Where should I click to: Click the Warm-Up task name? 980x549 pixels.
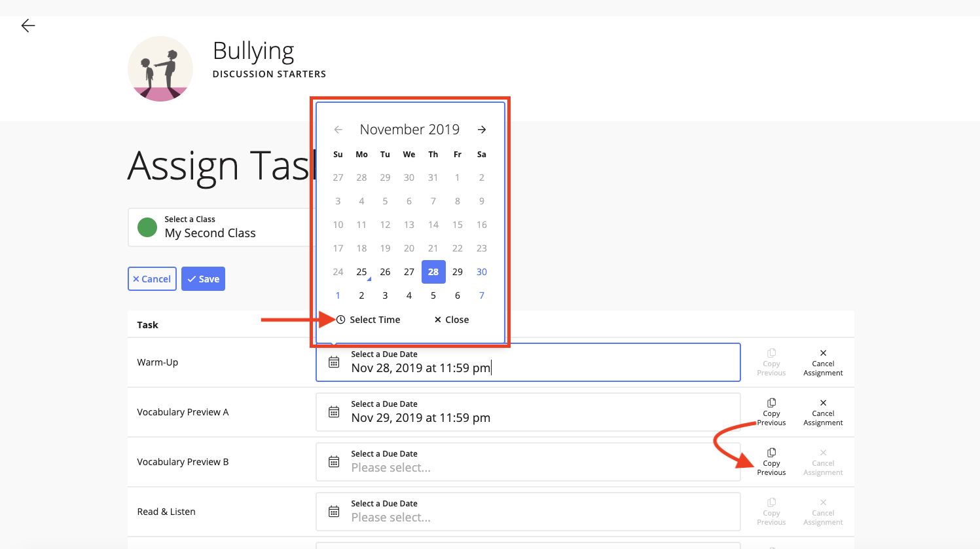[x=157, y=362]
